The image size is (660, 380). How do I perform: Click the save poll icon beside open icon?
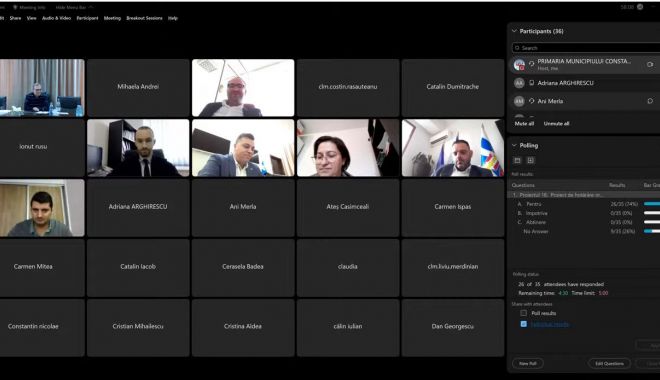(530, 160)
